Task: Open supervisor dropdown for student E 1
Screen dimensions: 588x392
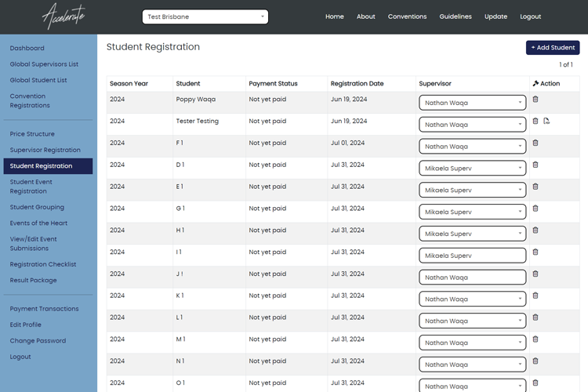Action: click(472, 190)
